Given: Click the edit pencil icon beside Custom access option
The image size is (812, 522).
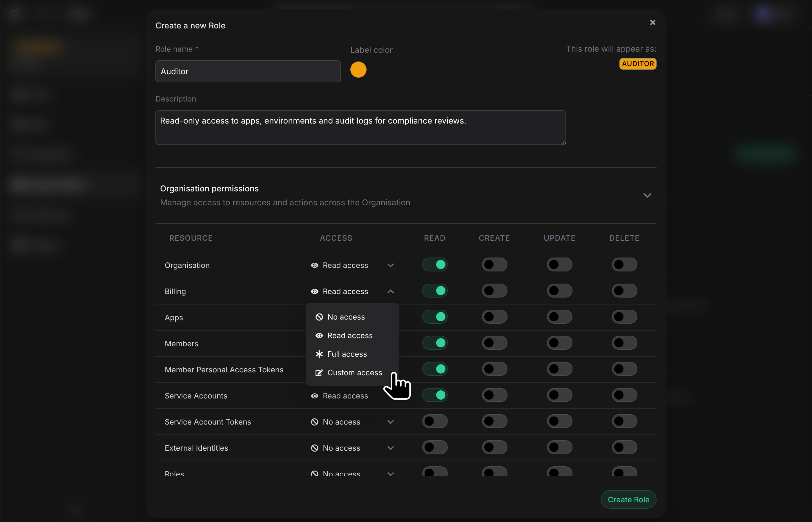Looking at the screenshot, I should coord(319,373).
